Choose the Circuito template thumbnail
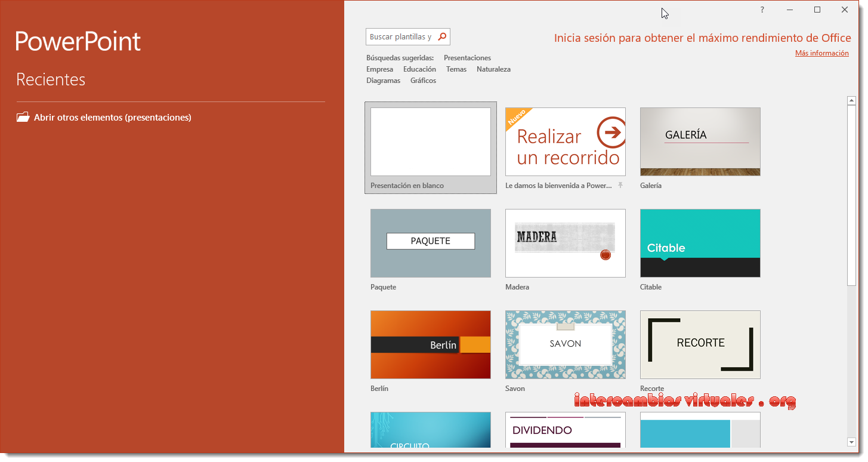The width and height of the screenshot is (868, 462). pyautogui.click(x=431, y=430)
